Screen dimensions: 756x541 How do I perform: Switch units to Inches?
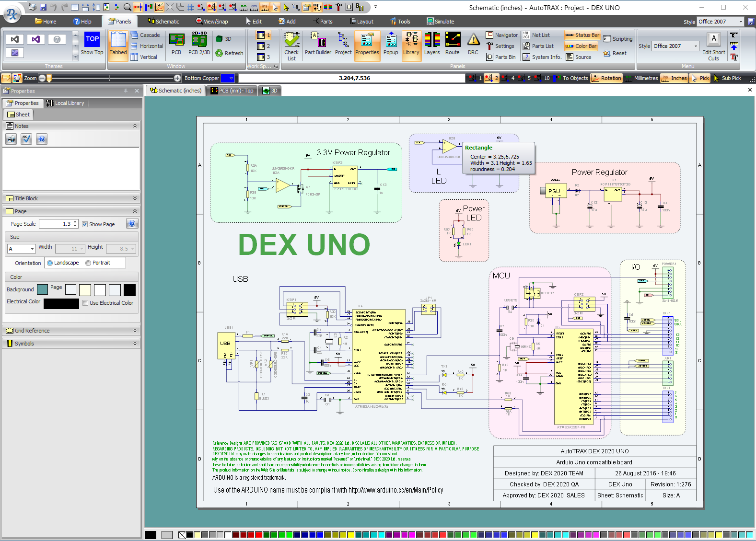pyautogui.click(x=674, y=78)
